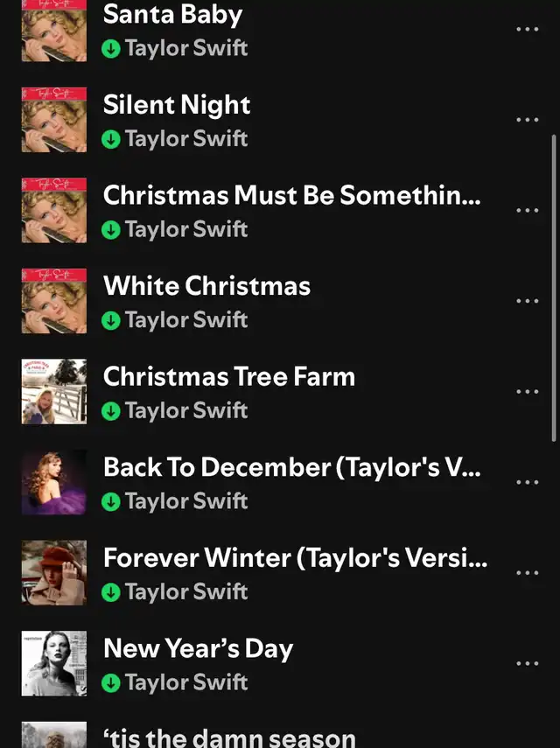Tap the reputation cover beside New Year's Day

[54, 663]
